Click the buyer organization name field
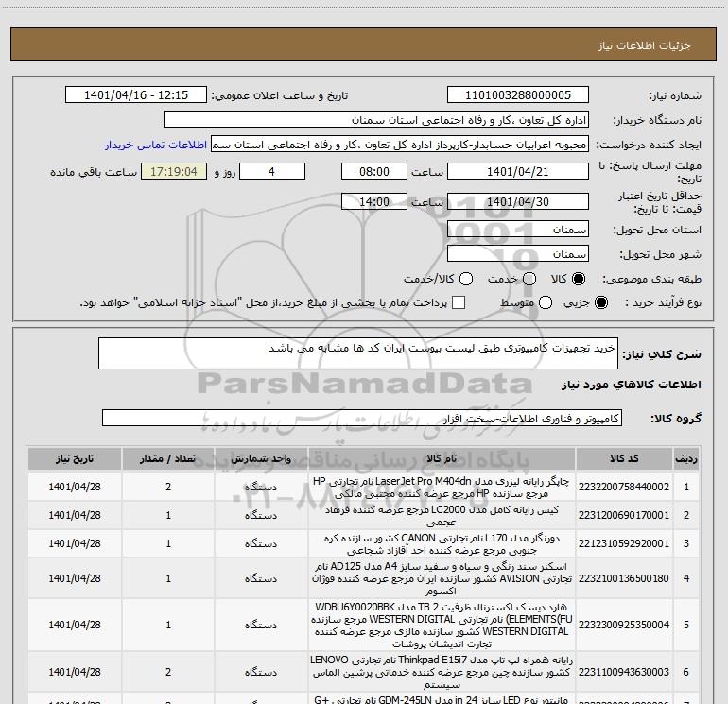The image size is (728, 704). click(376, 120)
